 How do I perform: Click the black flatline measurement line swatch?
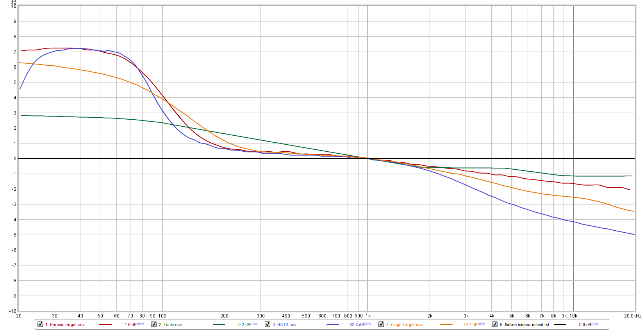pos(560,325)
